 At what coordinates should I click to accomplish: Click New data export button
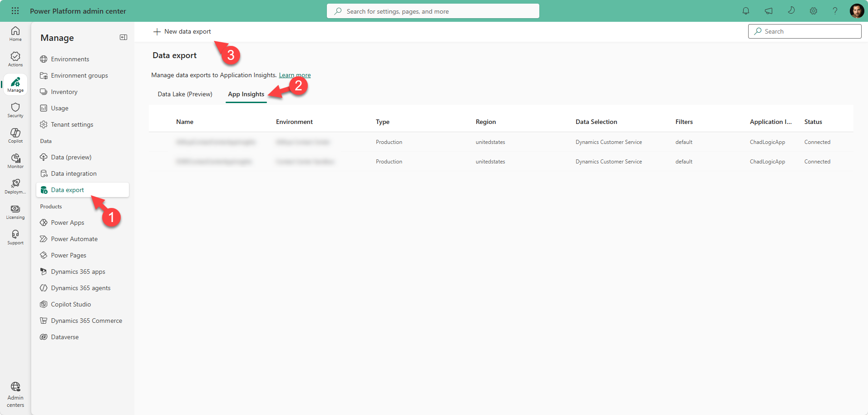click(182, 31)
